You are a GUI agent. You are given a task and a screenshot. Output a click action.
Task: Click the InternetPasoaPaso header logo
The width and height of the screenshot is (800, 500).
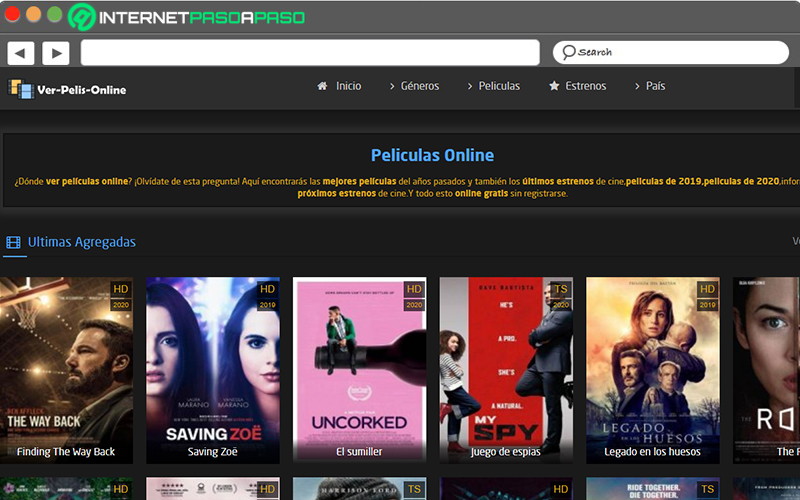(186, 17)
